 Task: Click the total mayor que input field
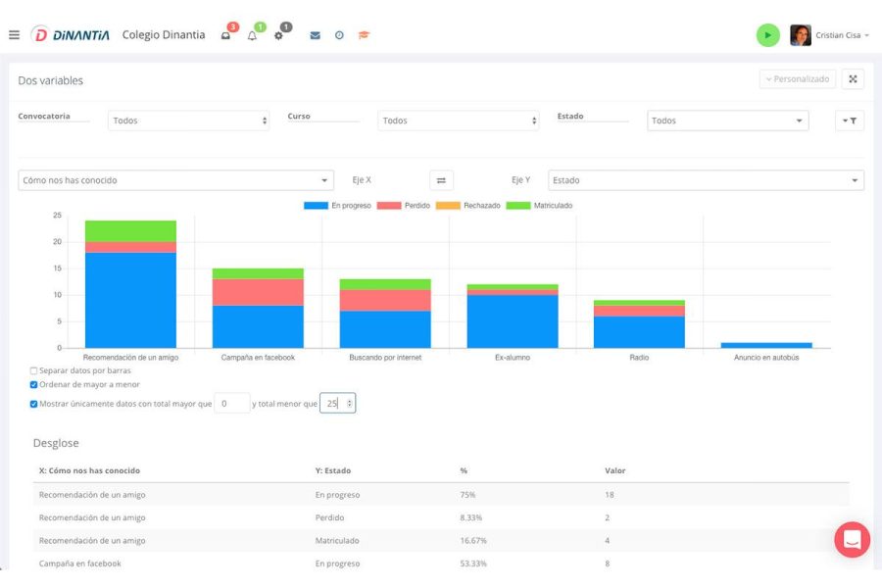(231, 404)
